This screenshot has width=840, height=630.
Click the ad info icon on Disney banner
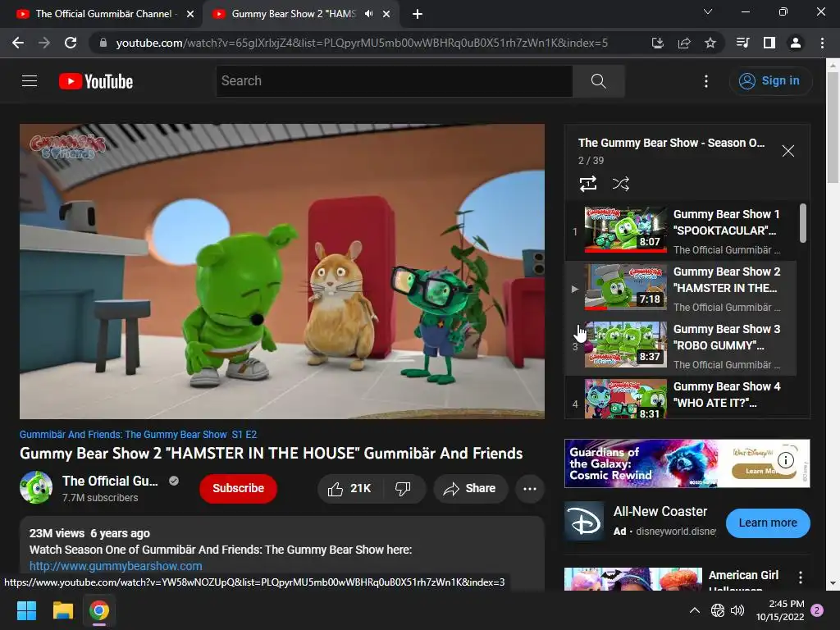coord(785,459)
